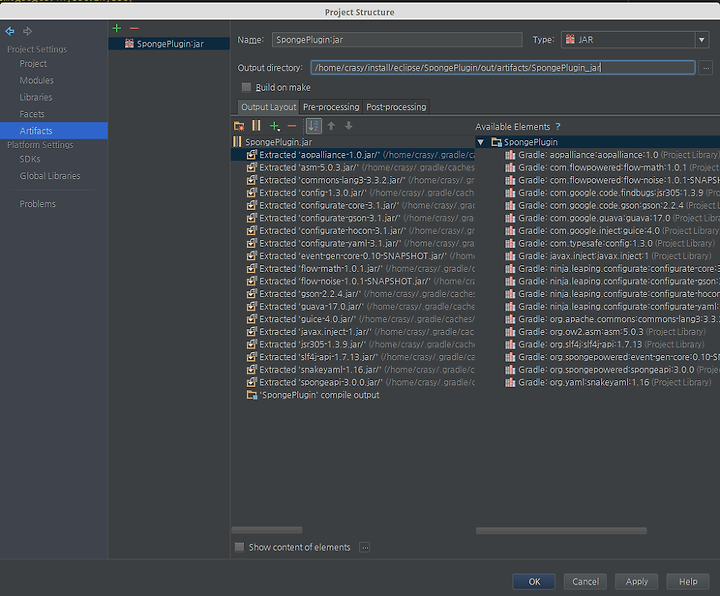Click SpongePlugin module folder icon

coord(496,142)
